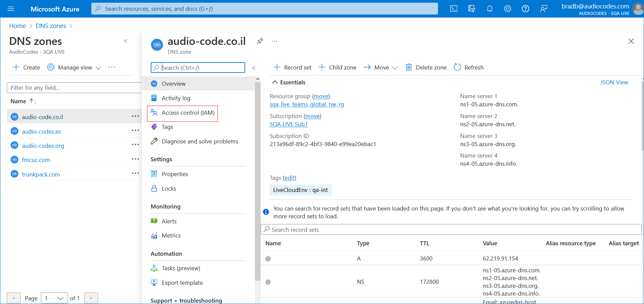Viewport: 644px width, 304px height.
Task: Open context menu for fmcuc.com row
Action: point(135,159)
